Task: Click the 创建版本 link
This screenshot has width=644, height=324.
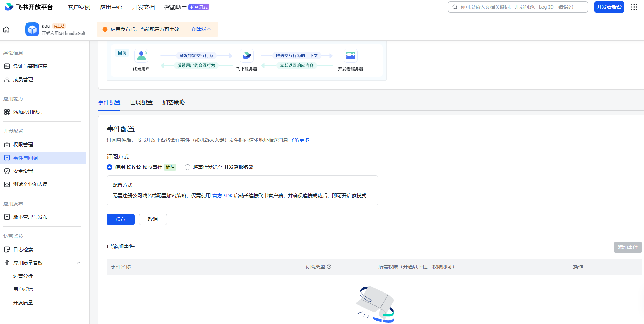Action: 202,29
